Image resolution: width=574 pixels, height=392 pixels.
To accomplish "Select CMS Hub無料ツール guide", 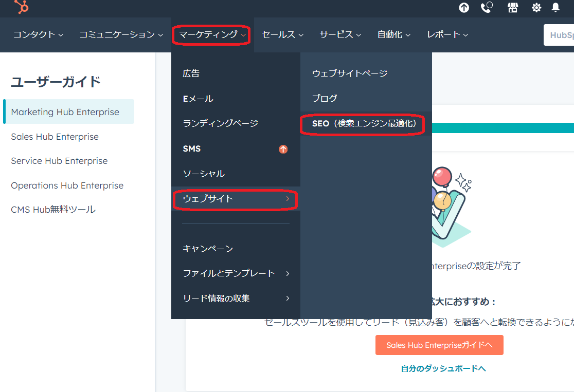I will pos(53,210).
